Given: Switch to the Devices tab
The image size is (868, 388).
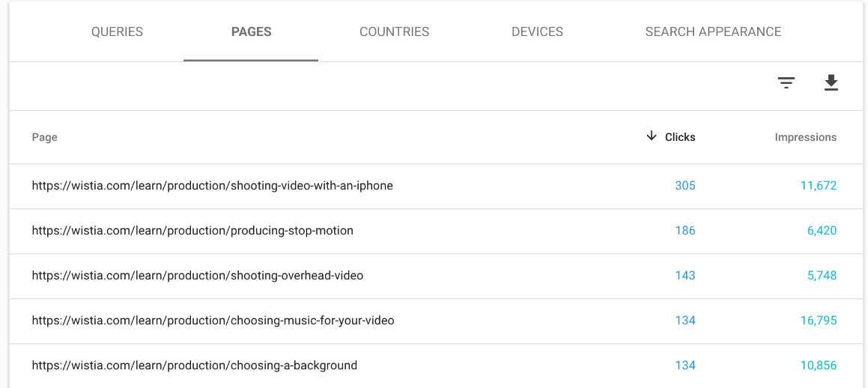Looking at the screenshot, I should (537, 32).
